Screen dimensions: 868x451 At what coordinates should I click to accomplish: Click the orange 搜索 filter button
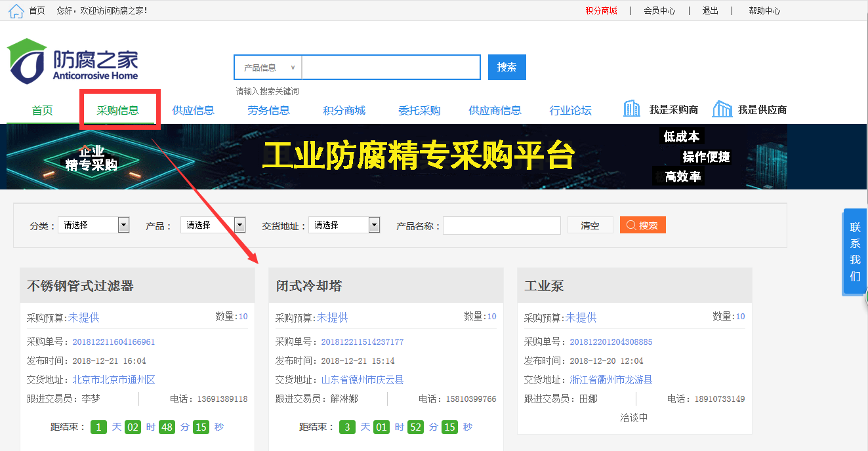pyautogui.click(x=642, y=225)
